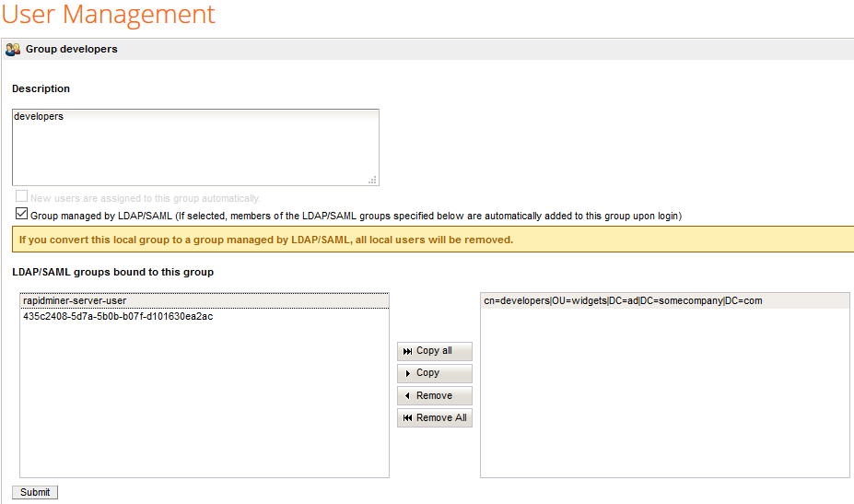Image resolution: width=854 pixels, height=504 pixels.
Task: Click the group users icon beside Group developers
Action: pos(13,50)
